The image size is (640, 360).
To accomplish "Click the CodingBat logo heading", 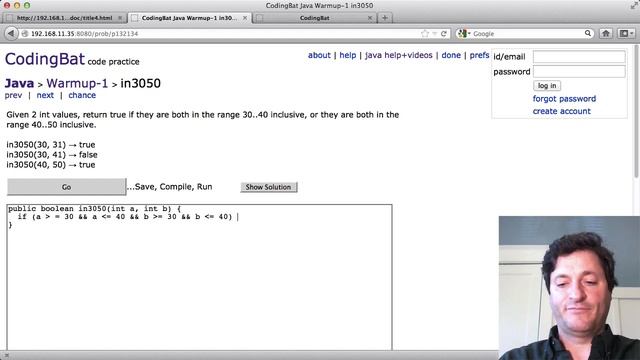I will (45, 59).
